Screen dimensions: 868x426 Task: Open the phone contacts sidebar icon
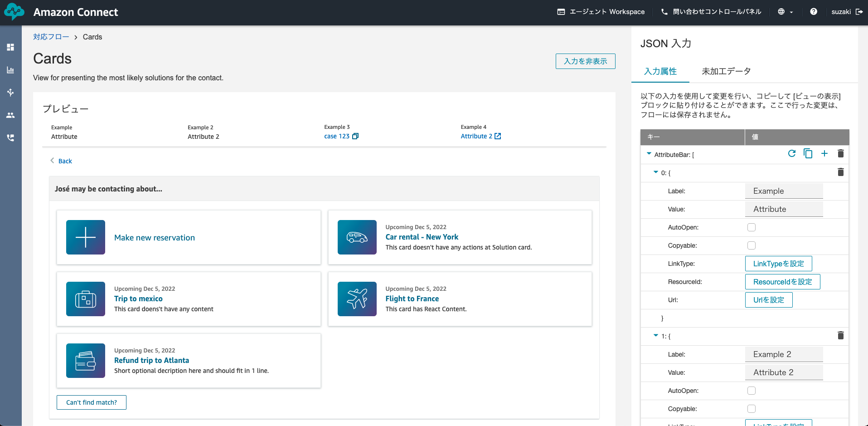10,138
